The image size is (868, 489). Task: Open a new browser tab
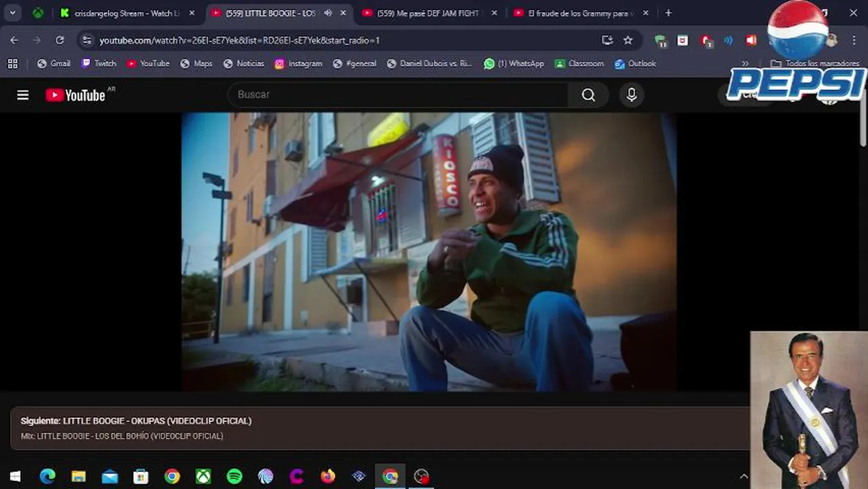tap(668, 13)
